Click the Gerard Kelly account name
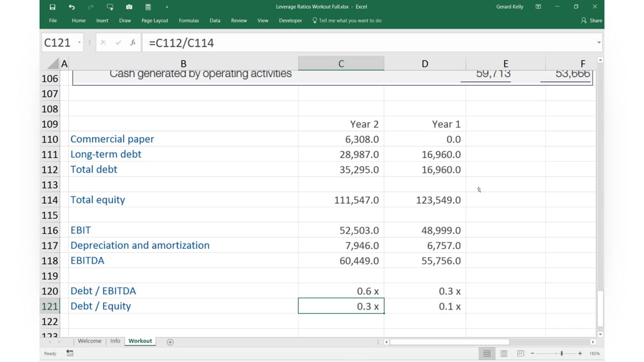Viewport: 644px width, 362px height. tap(510, 6)
